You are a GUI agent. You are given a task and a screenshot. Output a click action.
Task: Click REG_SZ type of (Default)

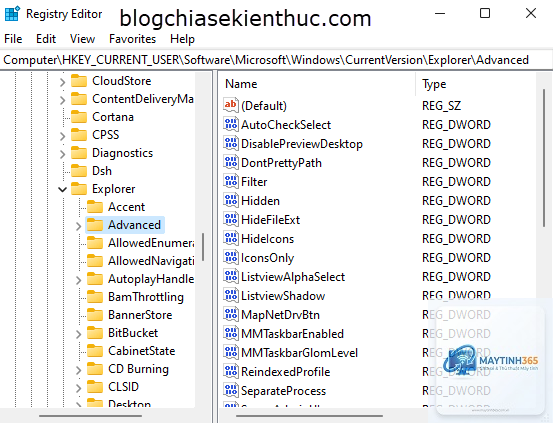coord(441,105)
